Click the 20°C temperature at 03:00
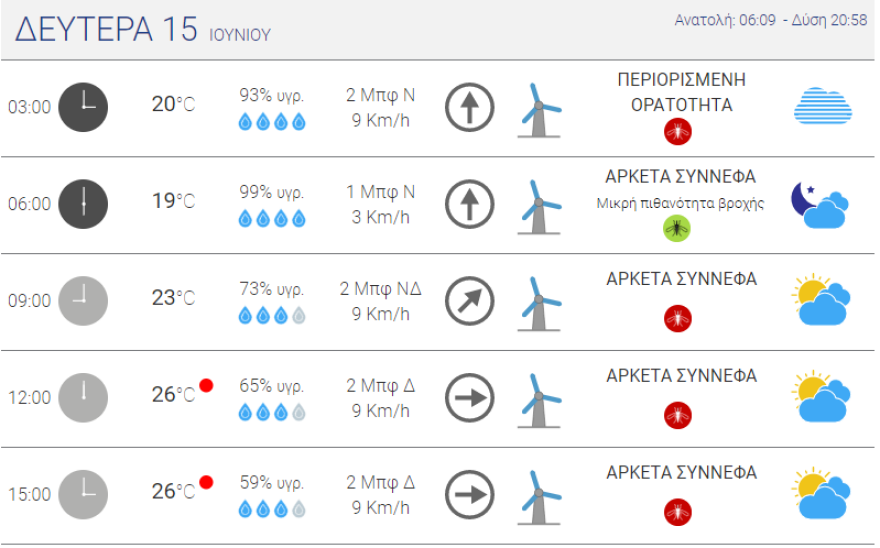Screen dimensions: 880x548 (x=173, y=104)
